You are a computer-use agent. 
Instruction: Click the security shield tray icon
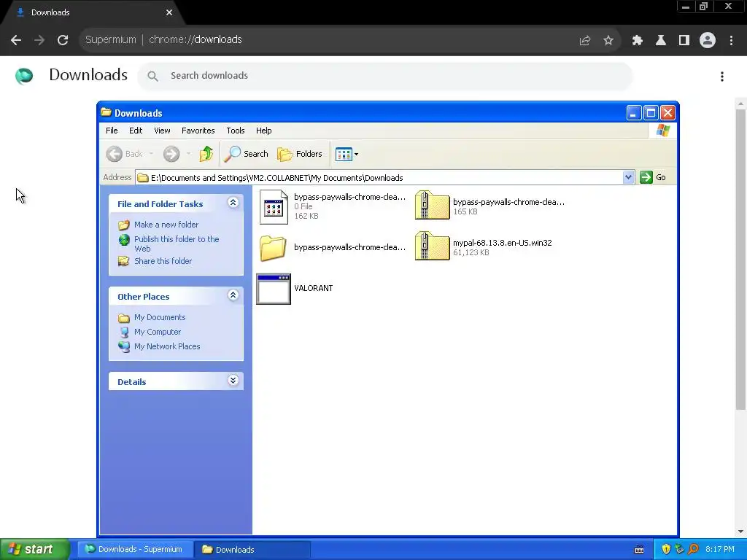[x=665, y=549]
